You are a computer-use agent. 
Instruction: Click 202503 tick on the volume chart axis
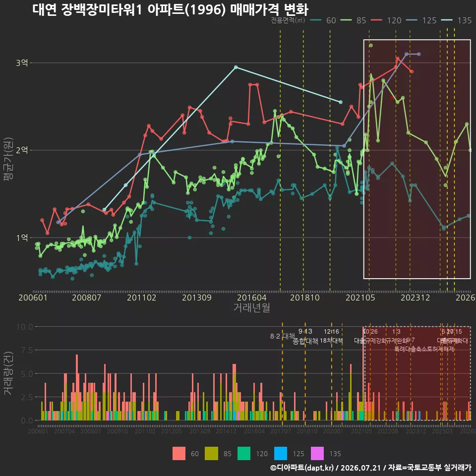click(x=442, y=431)
